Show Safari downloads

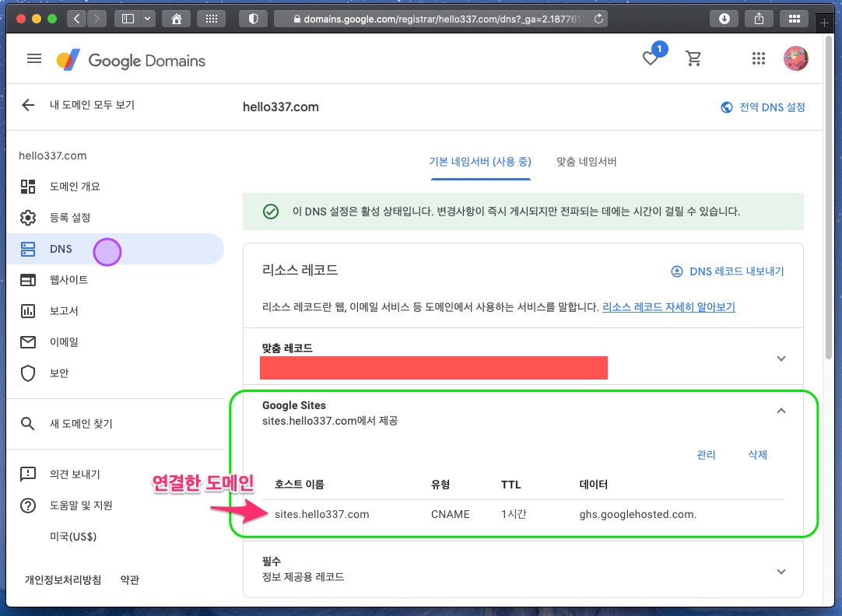coord(724,19)
